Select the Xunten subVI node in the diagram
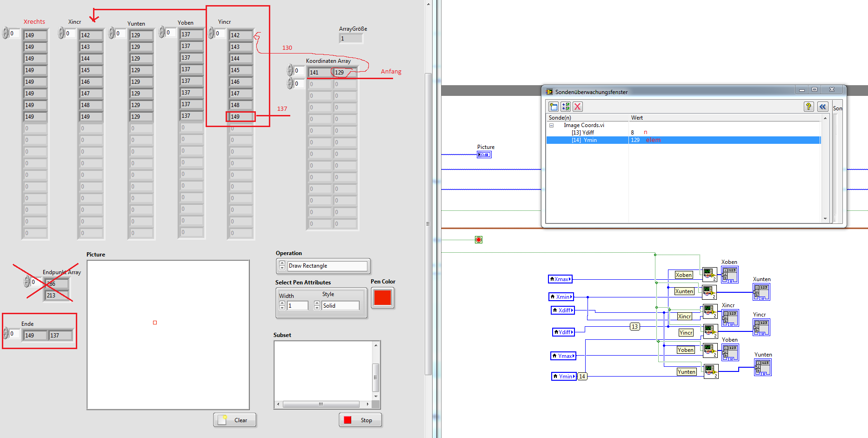This screenshot has width=868, height=438. (x=709, y=292)
